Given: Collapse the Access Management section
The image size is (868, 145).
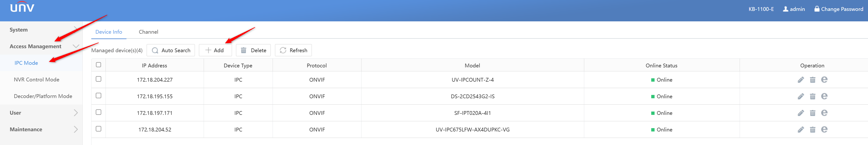Looking at the screenshot, I should [x=41, y=47].
